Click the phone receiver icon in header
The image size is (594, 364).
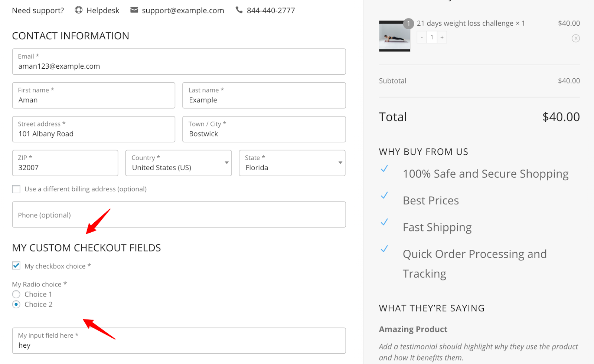(x=239, y=10)
